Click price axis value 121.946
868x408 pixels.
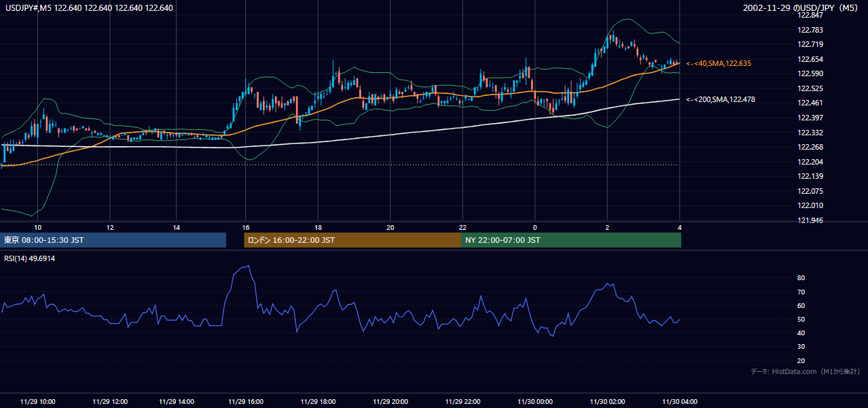point(809,220)
